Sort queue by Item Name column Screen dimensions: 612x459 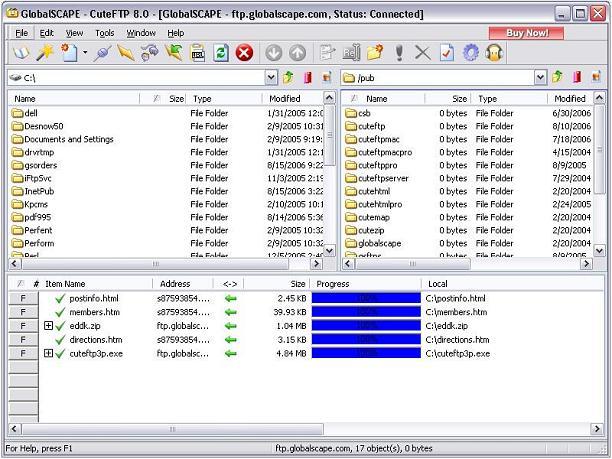96,284
